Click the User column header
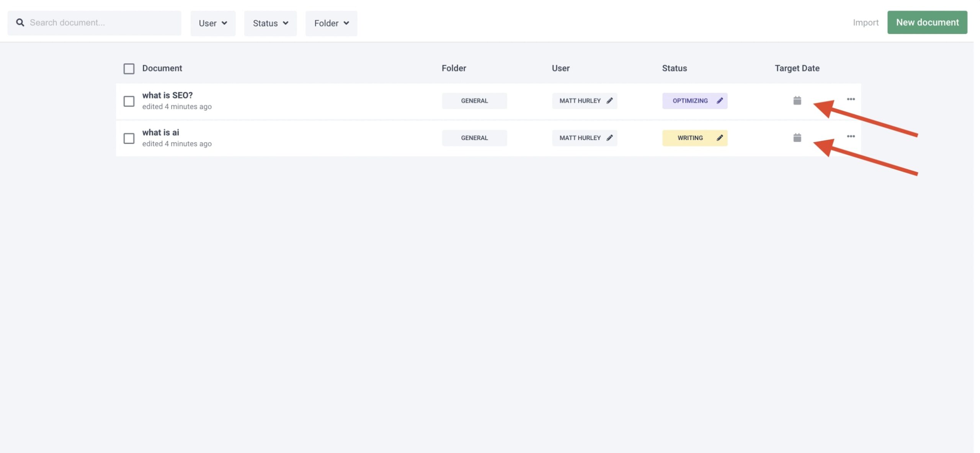Screen dimensions: 980x453 [560, 68]
